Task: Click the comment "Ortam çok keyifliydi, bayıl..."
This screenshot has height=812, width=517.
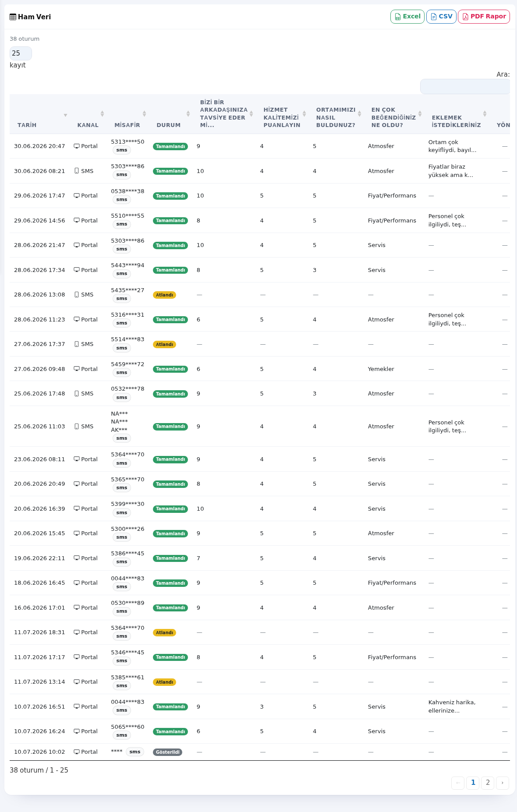Action: pyautogui.click(x=452, y=146)
